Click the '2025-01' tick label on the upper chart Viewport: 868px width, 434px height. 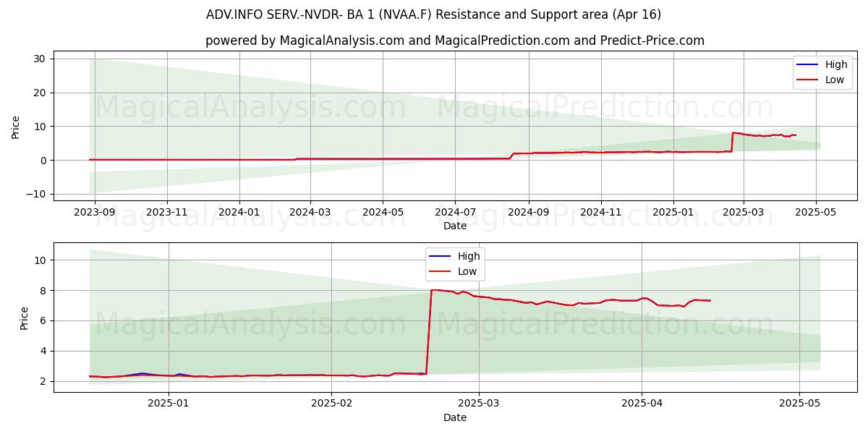[x=673, y=212]
